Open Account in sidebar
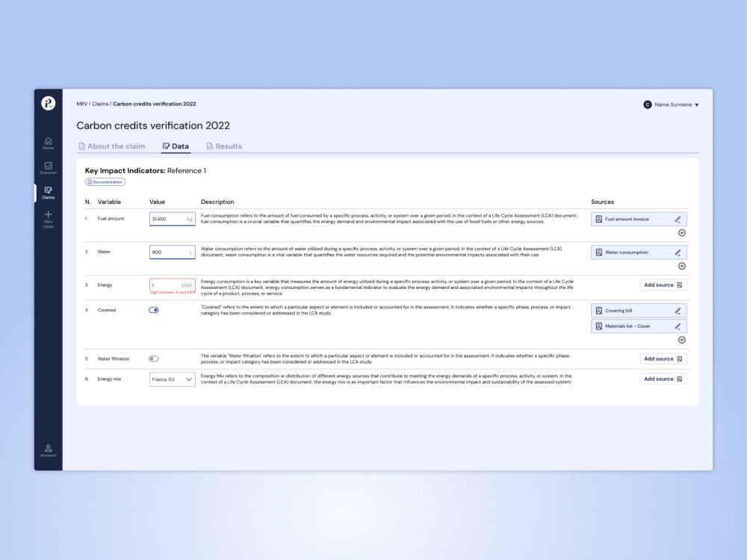Viewport: 747px width, 560px height. pyautogui.click(x=48, y=451)
